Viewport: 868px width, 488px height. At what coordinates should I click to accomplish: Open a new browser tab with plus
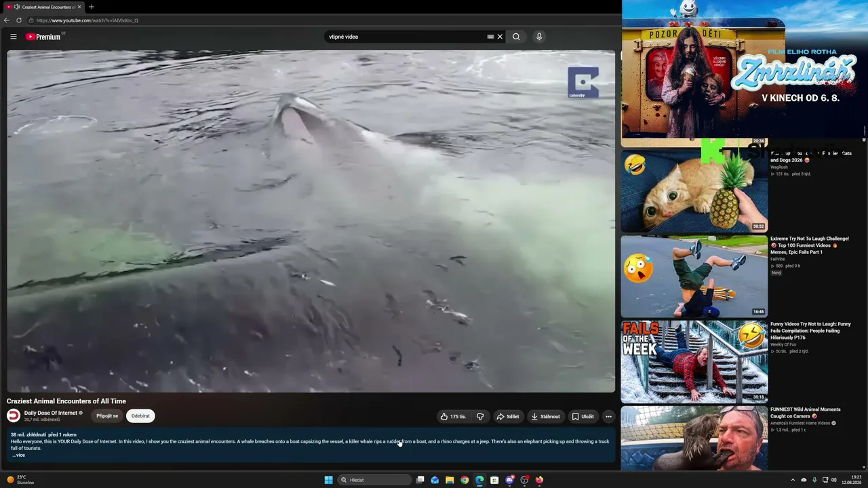coord(92,7)
